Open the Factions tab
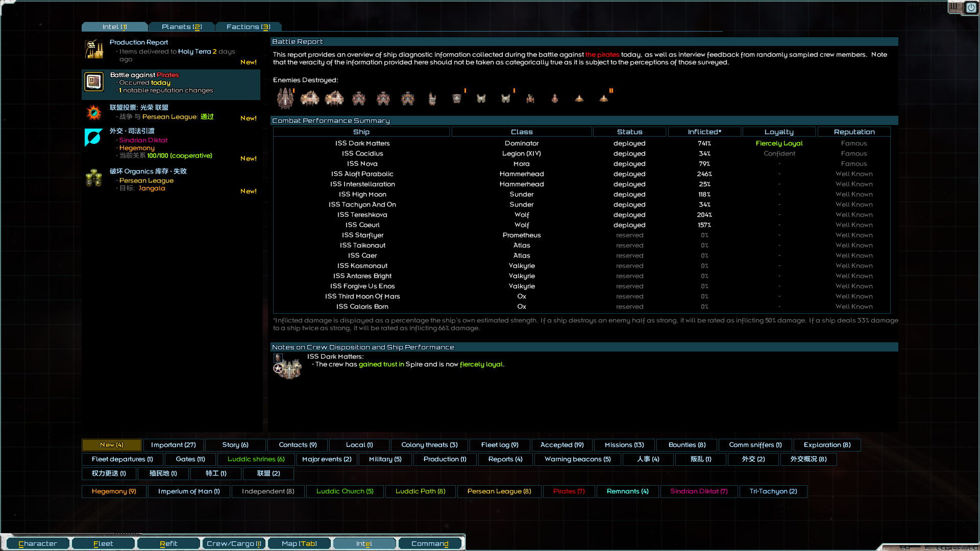 point(249,27)
